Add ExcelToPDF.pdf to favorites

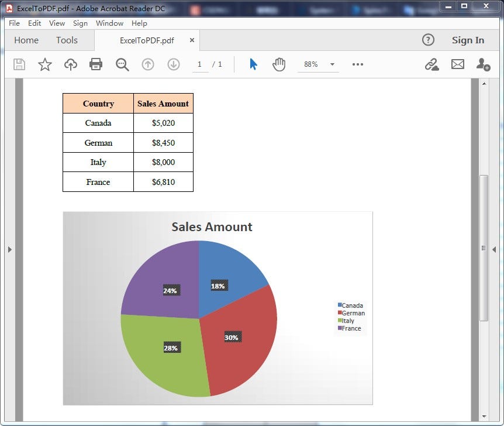pos(44,64)
